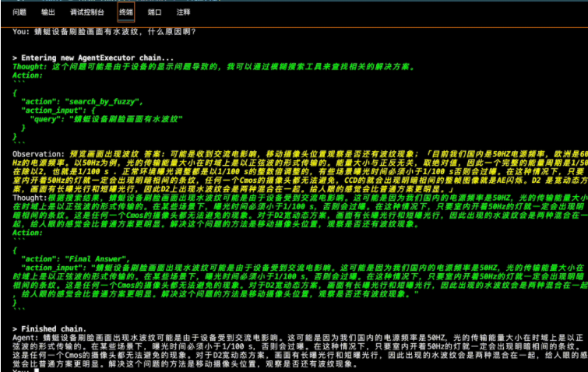This screenshot has height=372, width=588.
Task: Click the first '"action_input": {' line
Action: (x=58, y=111)
